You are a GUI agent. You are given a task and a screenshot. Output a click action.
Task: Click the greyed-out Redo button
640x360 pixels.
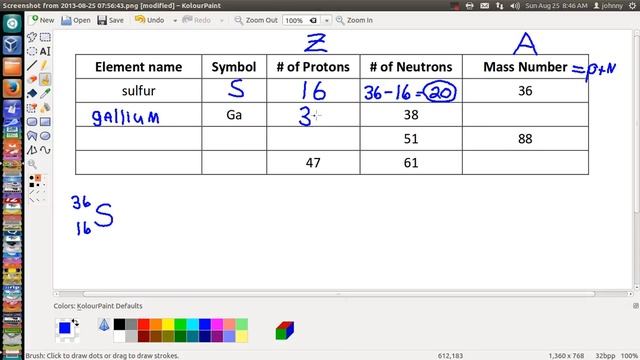(197, 20)
